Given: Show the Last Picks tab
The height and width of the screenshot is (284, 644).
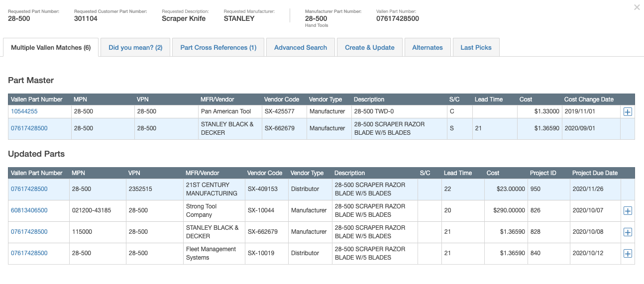Looking at the screenshot, I should coord(476,48).
